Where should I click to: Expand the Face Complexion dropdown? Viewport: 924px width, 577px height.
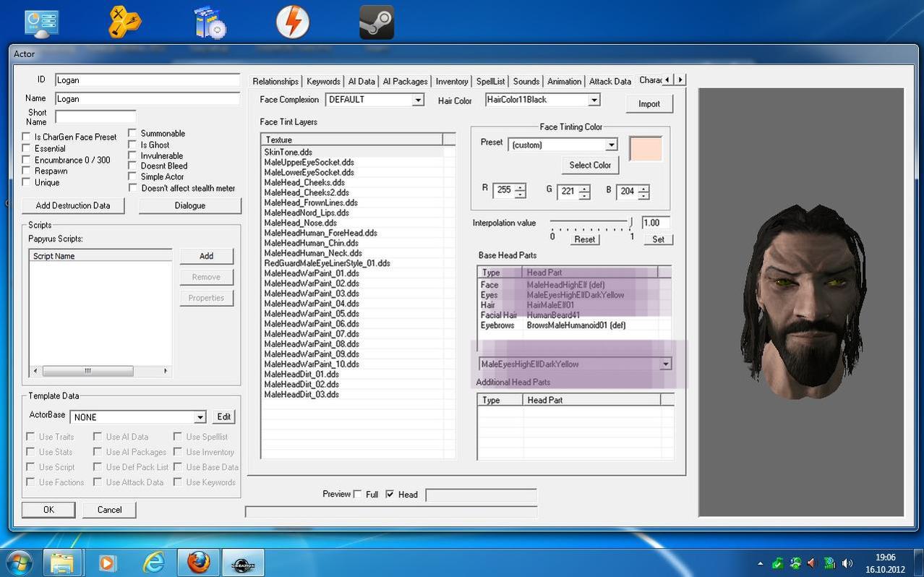pyautogui.click(x=417, y=100)
